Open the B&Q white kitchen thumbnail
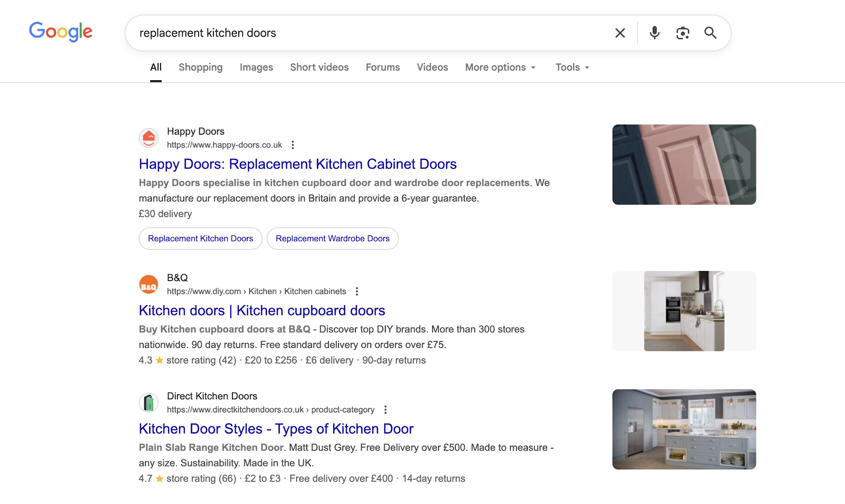 coord(684,311)
